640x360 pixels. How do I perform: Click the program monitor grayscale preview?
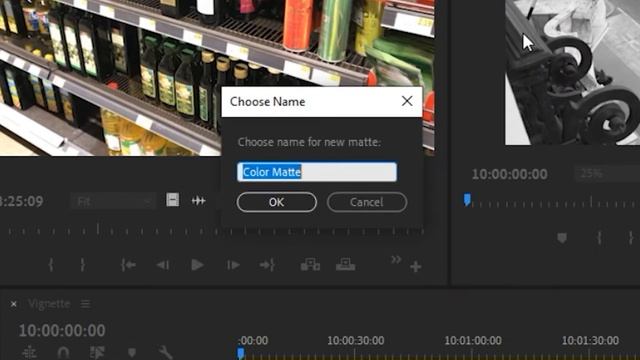(572, 72)
